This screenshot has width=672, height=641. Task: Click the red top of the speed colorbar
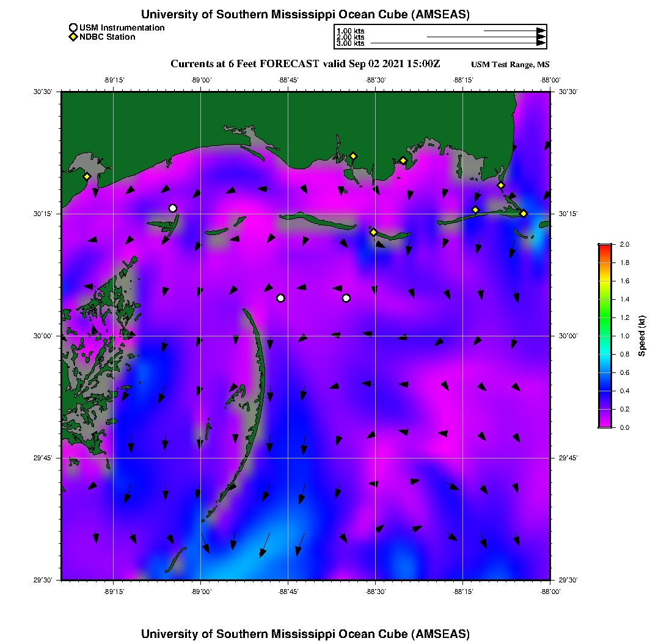(x=605, y=247)
